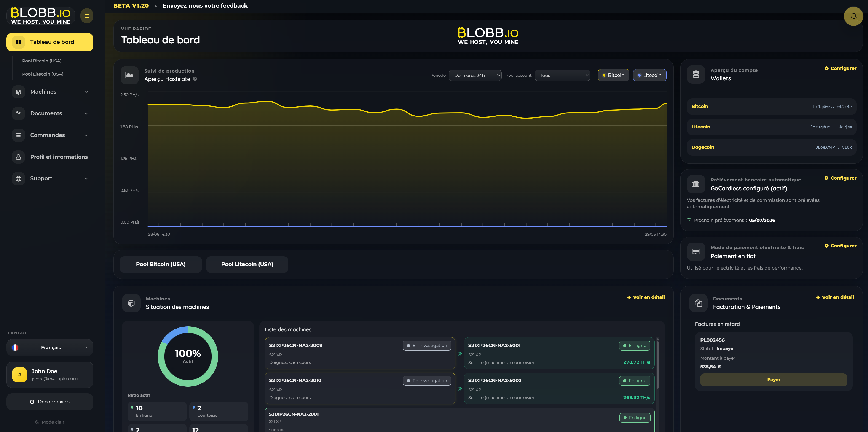Click Configurer for Mode de paiement

[x=840, y=246]
